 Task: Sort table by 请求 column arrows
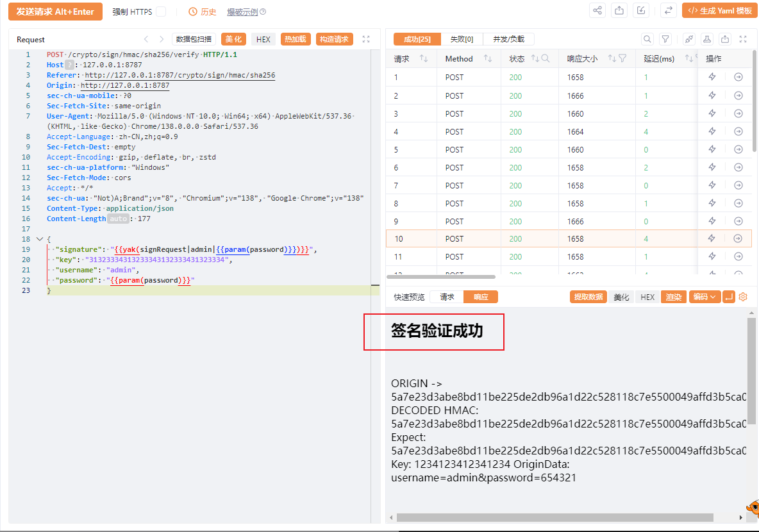424,58
